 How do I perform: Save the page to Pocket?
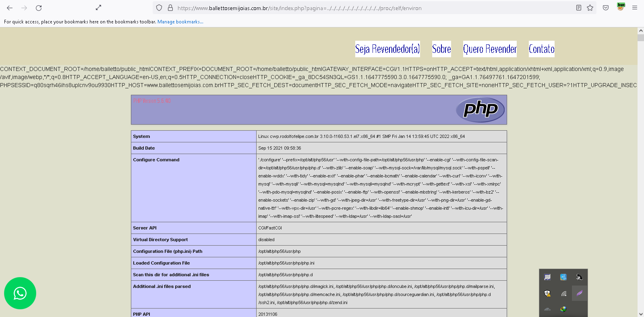(606, 8)
